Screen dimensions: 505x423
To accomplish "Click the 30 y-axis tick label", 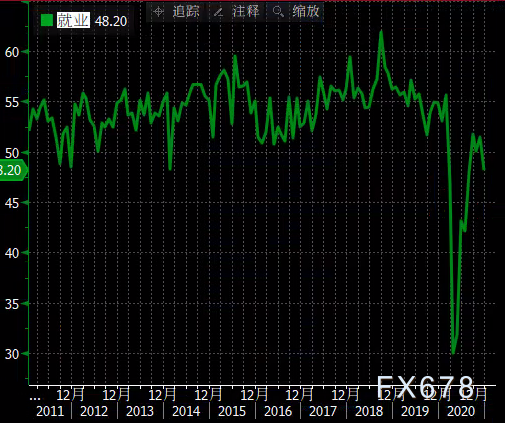I will click(12, 354).
